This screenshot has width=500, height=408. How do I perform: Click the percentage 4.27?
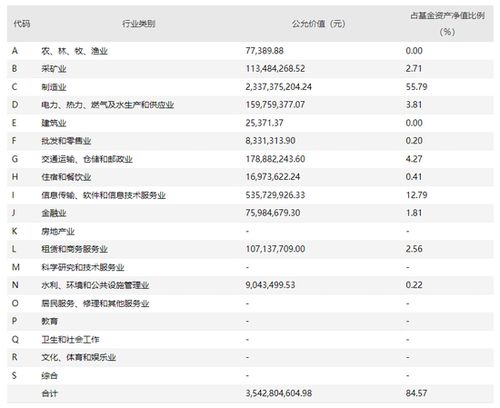point(414,159)
